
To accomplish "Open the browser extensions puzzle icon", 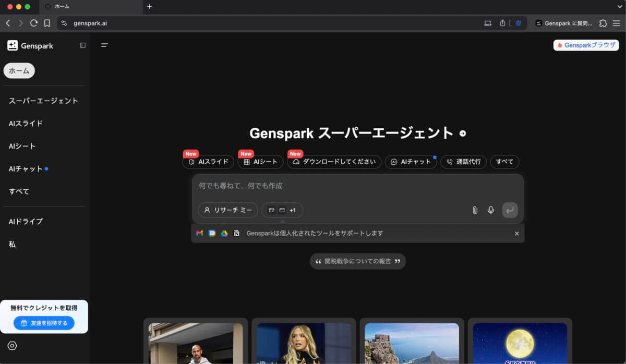I will [604, 23].
